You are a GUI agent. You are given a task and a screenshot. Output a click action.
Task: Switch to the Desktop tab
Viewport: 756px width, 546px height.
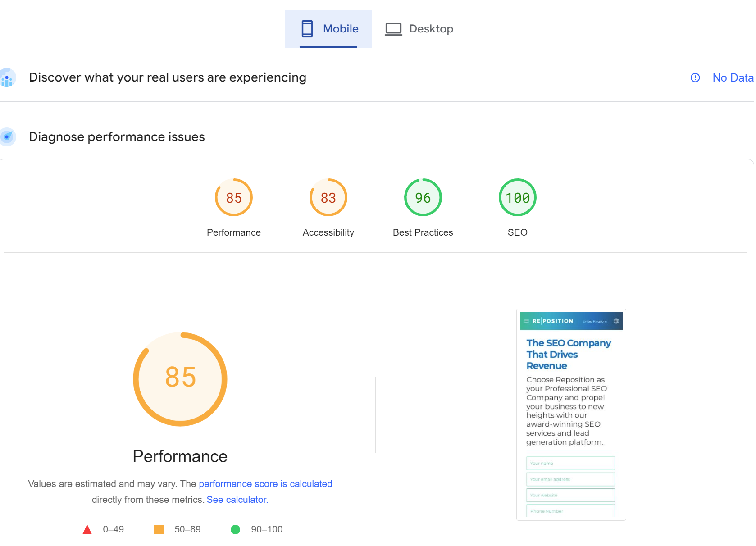pos(419,29)
